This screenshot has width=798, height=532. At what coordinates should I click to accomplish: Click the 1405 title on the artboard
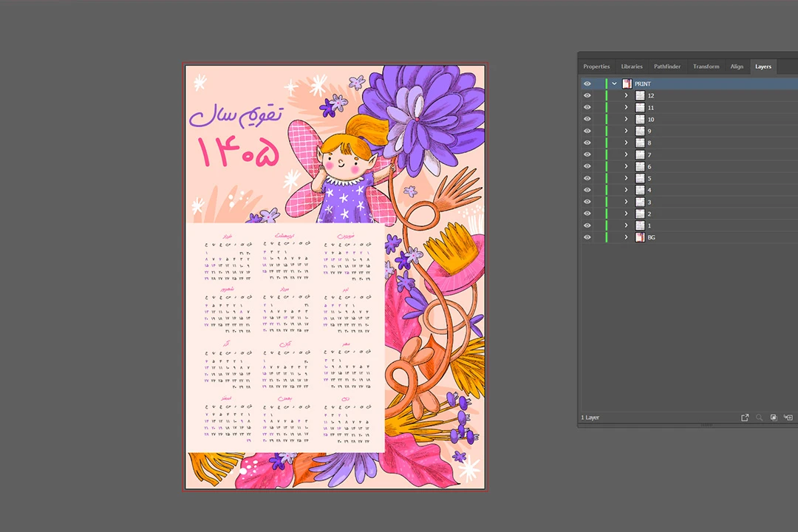238,152
